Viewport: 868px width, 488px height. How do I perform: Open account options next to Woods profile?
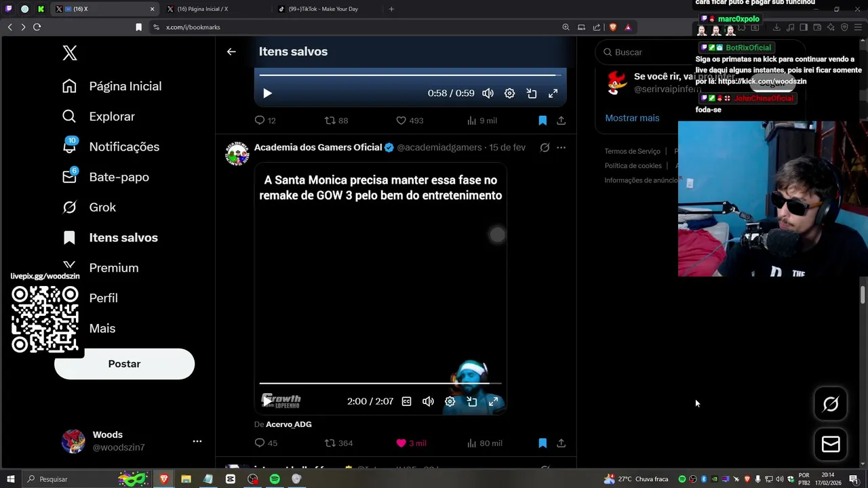point(197,441)
